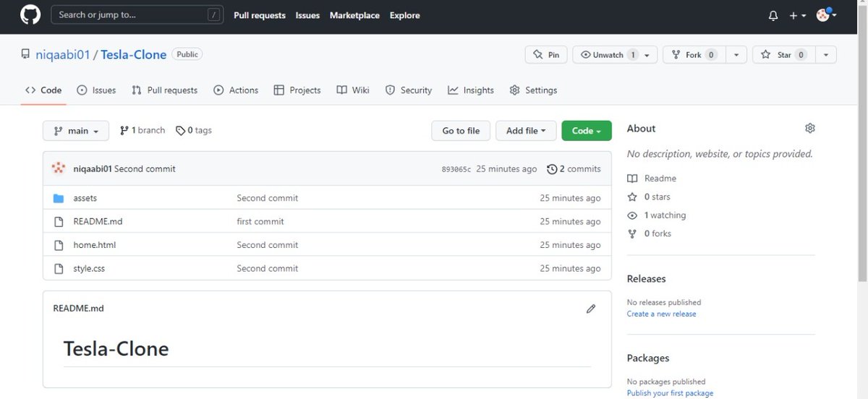Go to Marketplace
The width and height of the screenshot is (868, 399).
tap(354, 15)
